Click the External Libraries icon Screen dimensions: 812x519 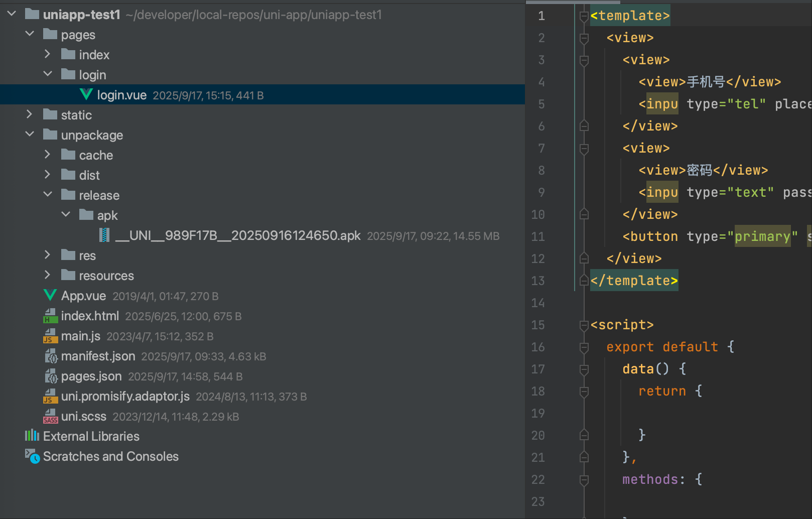32,436
